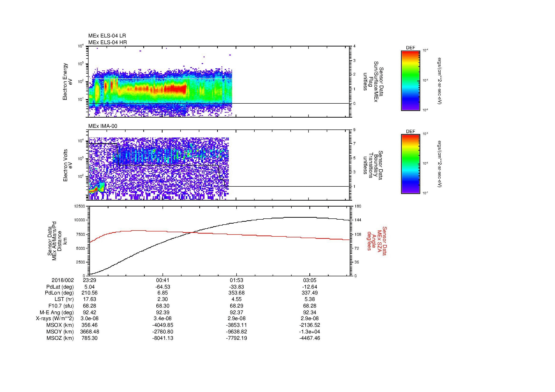Click the 'PdLon (deg)' row label

click(59, 293)
